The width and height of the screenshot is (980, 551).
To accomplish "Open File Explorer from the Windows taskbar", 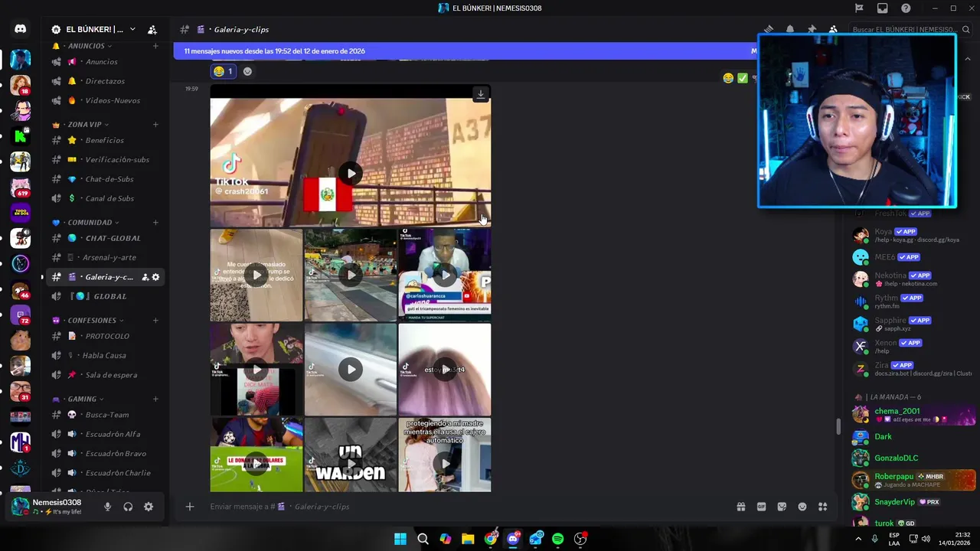I will tap(468, 539).
